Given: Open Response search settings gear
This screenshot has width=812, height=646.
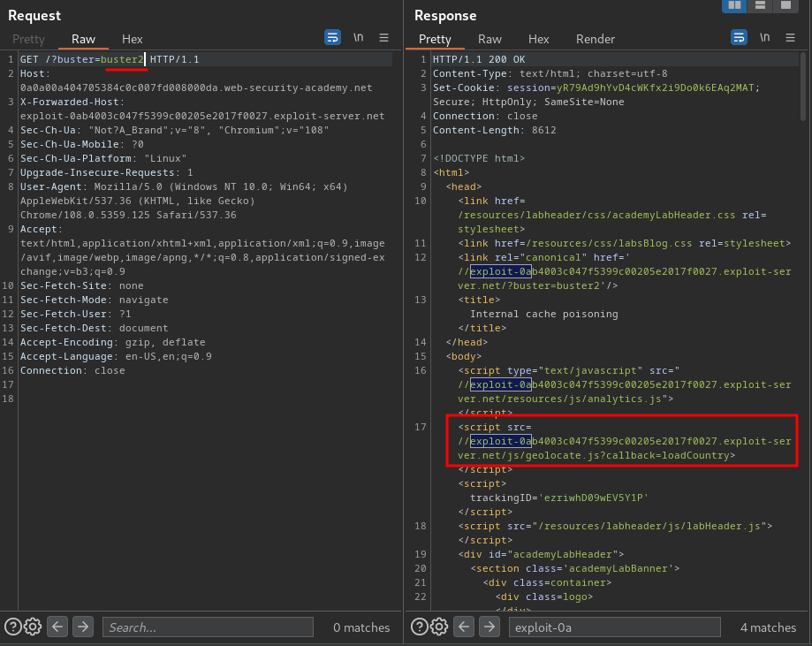Looking at the screenshot, I should tap(439, 627).
